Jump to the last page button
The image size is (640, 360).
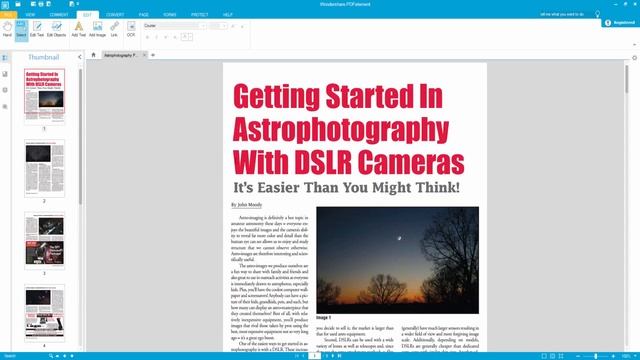(339, 356)
